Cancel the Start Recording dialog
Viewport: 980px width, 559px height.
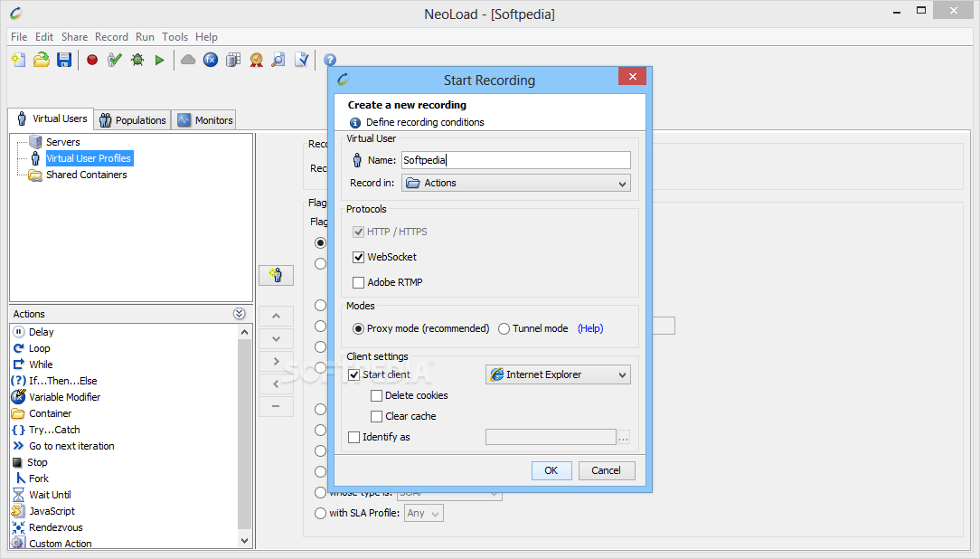pos(607,471)
